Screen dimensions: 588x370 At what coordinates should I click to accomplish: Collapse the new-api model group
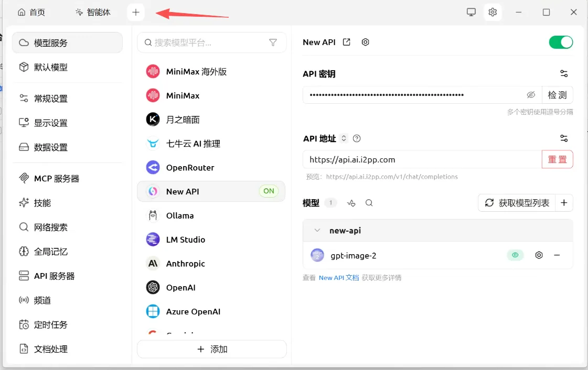(x=317, y=230)
